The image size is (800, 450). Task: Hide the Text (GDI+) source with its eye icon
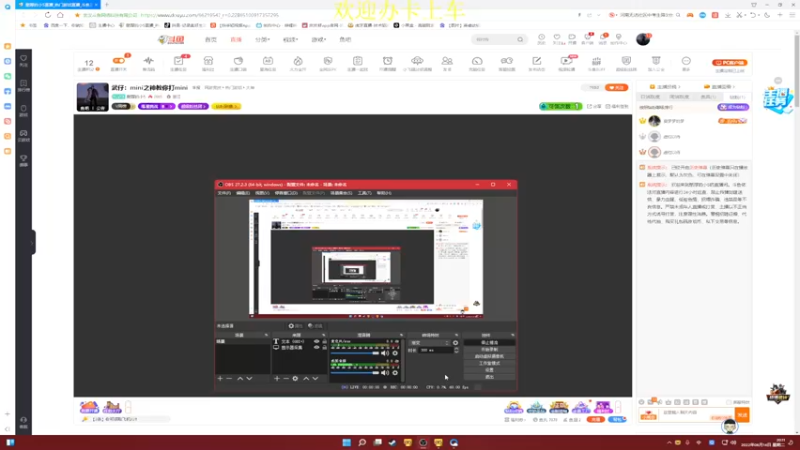pyautogui.click(x=316, y=341)
